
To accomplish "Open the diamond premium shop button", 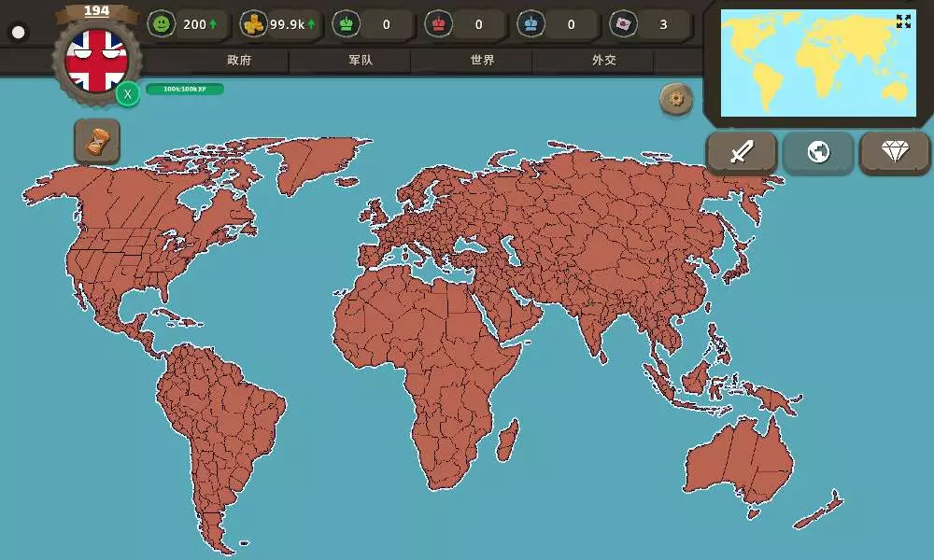I will (895, 152).
